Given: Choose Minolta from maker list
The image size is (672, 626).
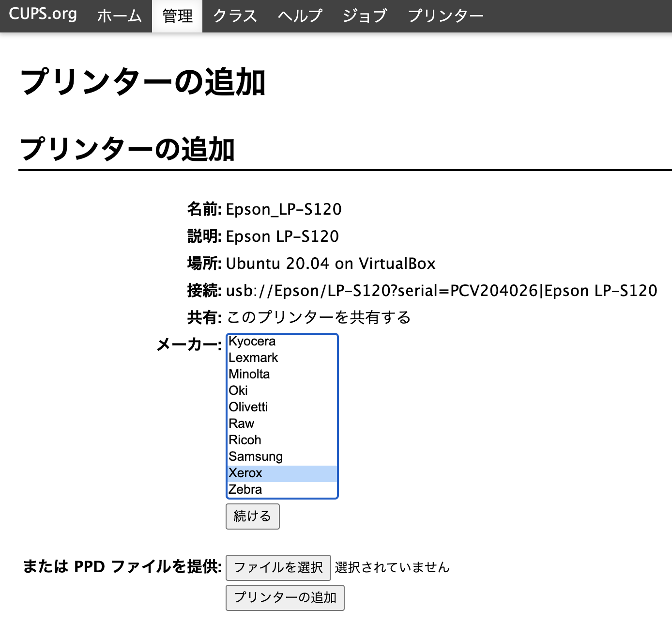Looking at the screenshot, I should (x=282, y=374).
